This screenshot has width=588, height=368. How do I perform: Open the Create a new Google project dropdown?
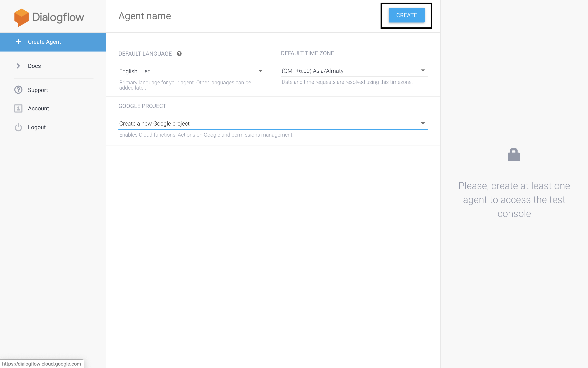pos(273,123)
